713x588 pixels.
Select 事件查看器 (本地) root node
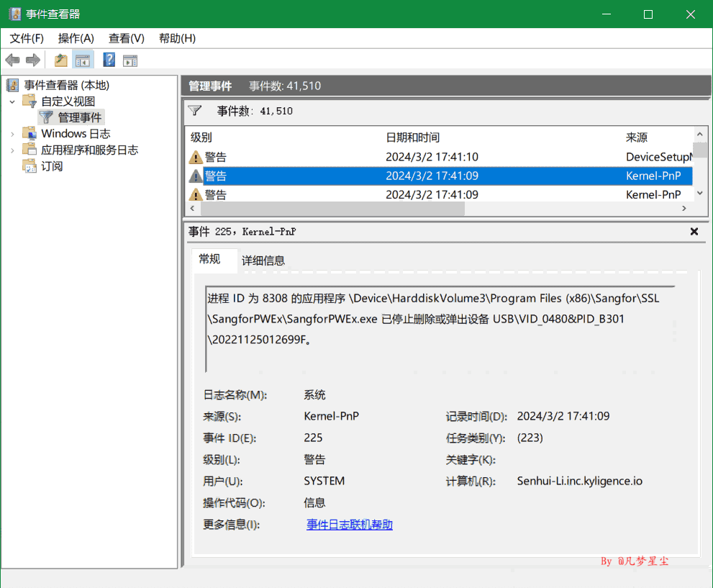[66, 85]
